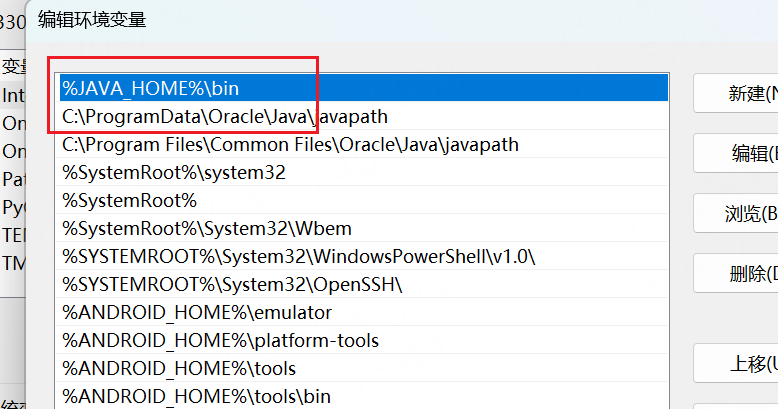Select the %ANDROID_HOME%\platform-tools entry

click(x=363, y=340)
